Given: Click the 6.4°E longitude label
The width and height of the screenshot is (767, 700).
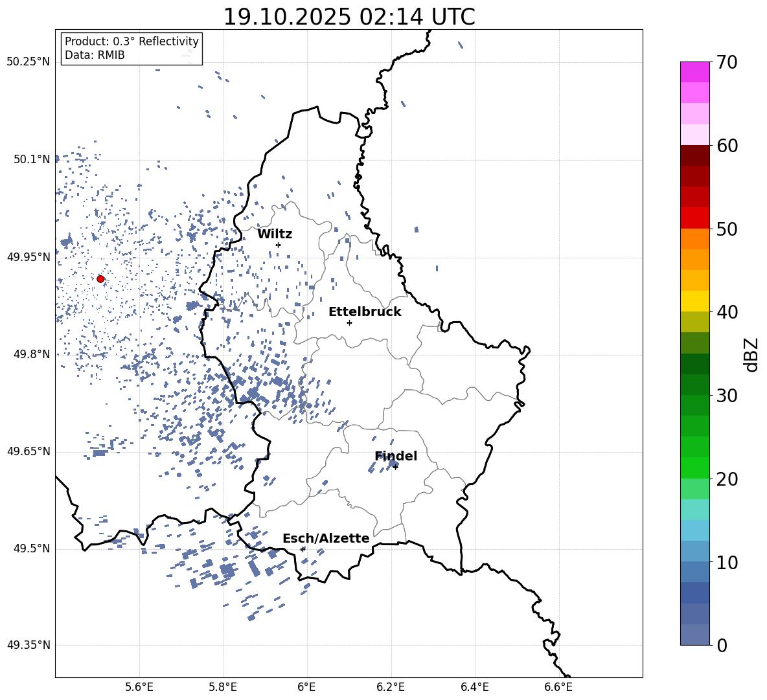Looking at the screenshot, I should (474, 687).
